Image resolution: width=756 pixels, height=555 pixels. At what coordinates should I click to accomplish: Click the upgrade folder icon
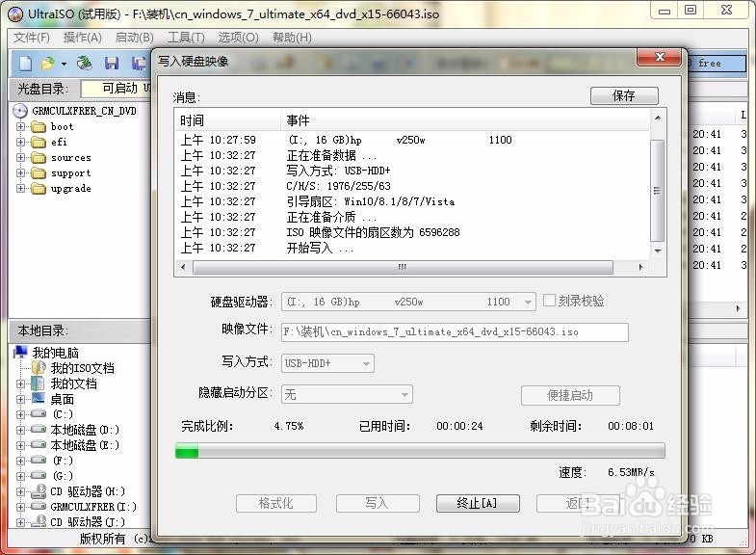39,189
